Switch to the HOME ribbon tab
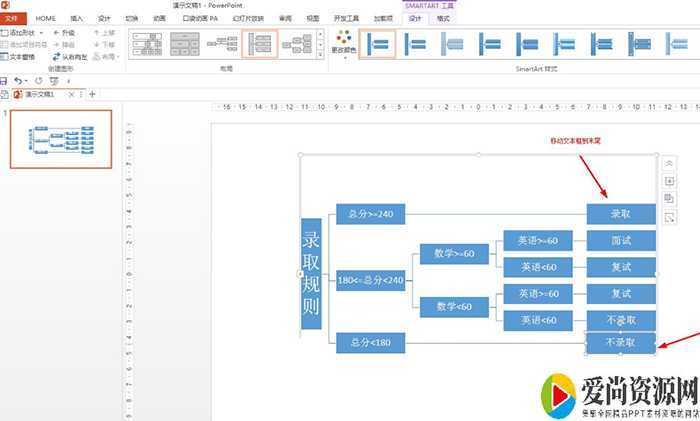700x421 pixels. click(46, 19)
